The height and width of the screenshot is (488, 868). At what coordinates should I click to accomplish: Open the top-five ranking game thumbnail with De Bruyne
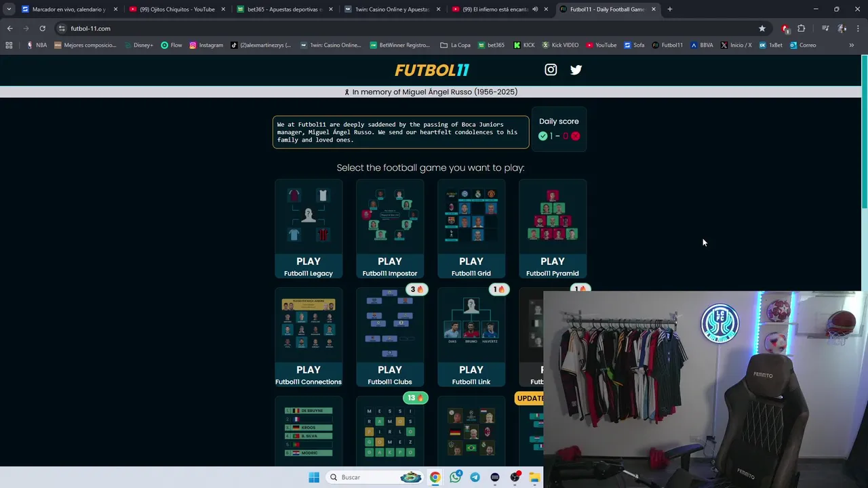tap(309, 432)
